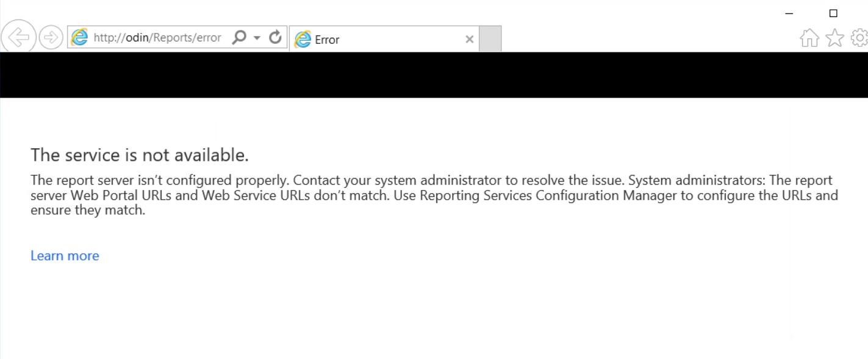Open a new tab with the blank tab button
The height and width of the screenshot is (359, 868).
click(490, 39)
